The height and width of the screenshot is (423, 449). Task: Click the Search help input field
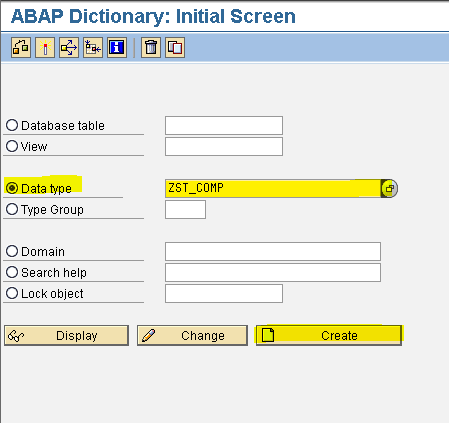[x=273, y=272]
